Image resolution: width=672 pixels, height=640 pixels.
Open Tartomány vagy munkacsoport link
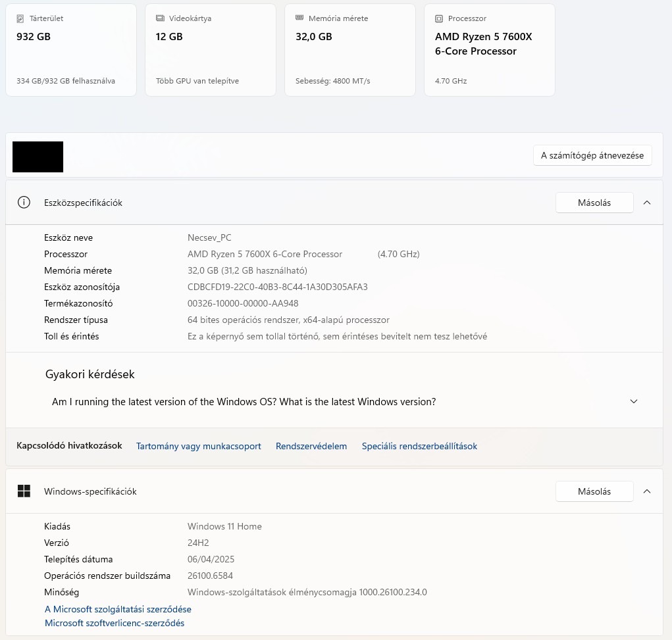199,446
